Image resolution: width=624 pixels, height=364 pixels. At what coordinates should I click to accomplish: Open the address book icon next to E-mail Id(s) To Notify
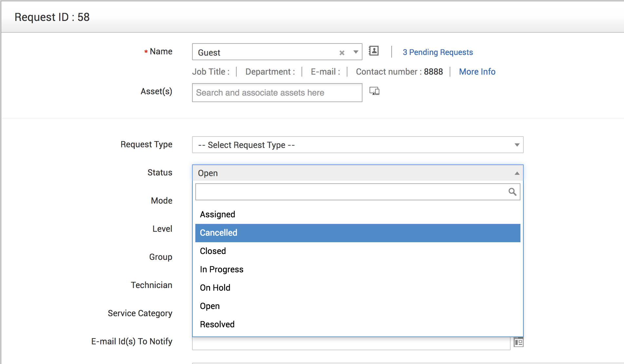(518, 342)
